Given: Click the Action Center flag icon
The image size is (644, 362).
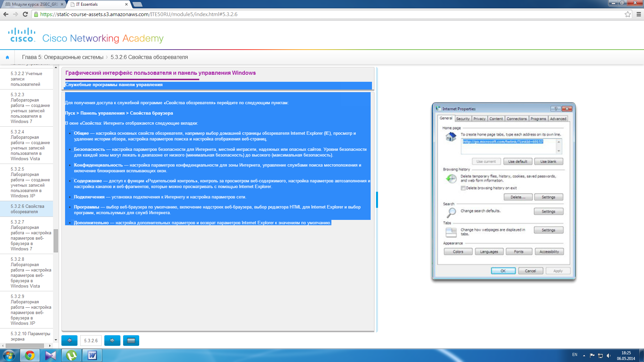Looking at the screenshot, I should click(592, 356).
